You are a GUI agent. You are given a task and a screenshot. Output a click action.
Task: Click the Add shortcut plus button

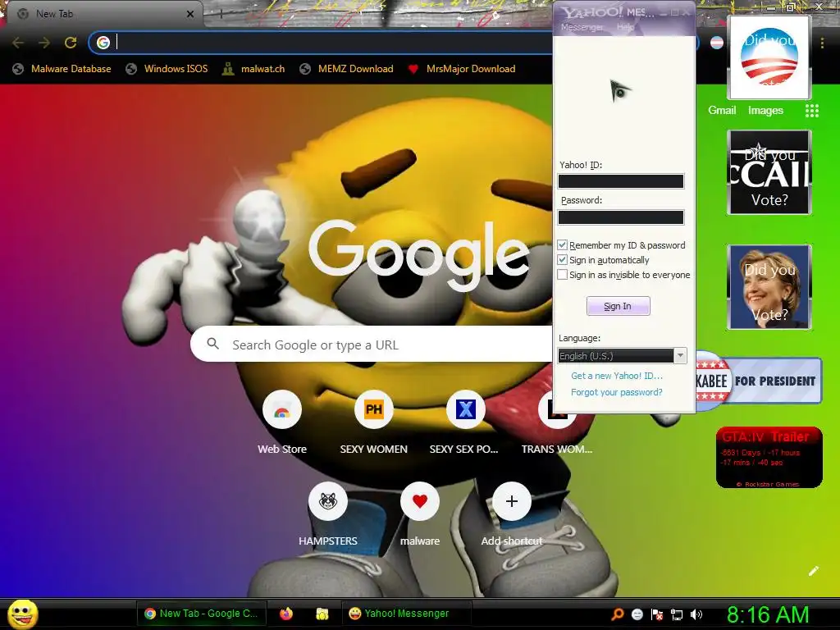(512, 501)
